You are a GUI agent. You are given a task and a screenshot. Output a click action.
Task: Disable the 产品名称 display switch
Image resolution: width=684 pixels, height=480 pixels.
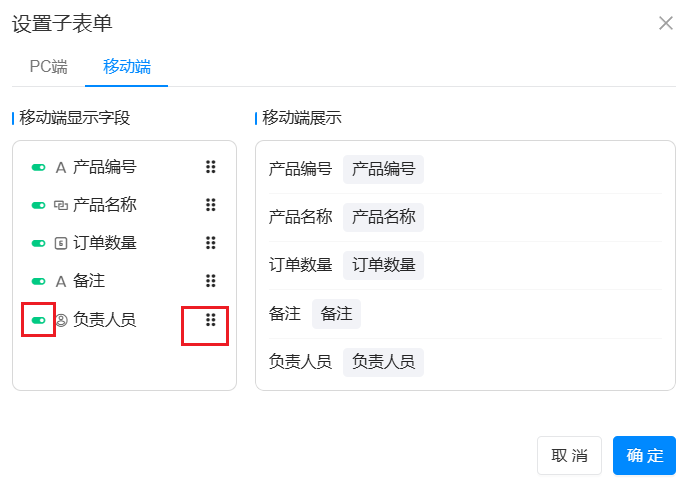point(38,205)
